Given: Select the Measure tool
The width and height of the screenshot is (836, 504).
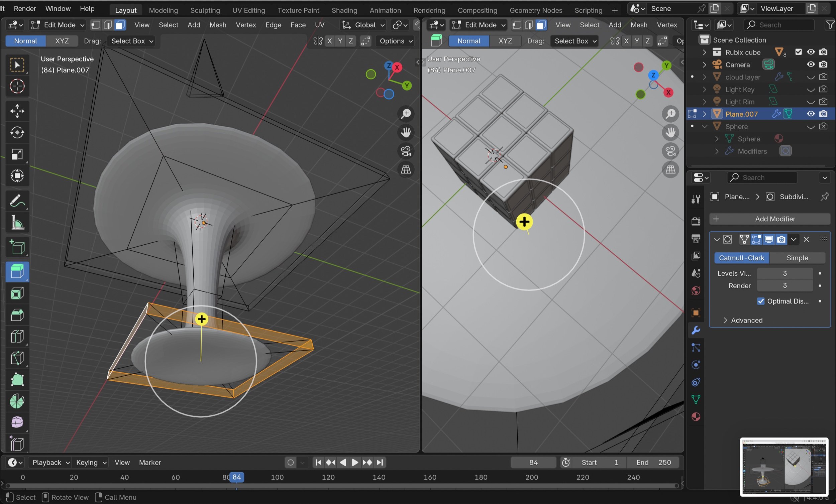Looking at the screenshot, I should pos(17,223).
